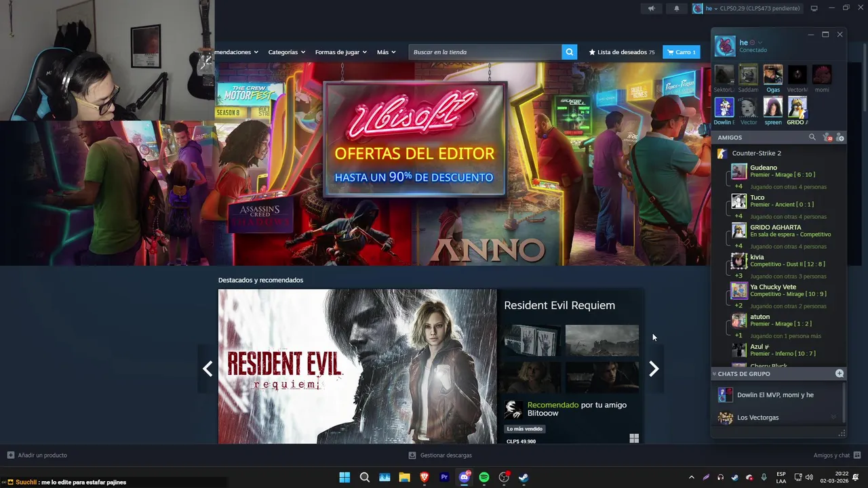Open chat with Tuco
This screenshot has height=488, width=868.
point(787,201)
